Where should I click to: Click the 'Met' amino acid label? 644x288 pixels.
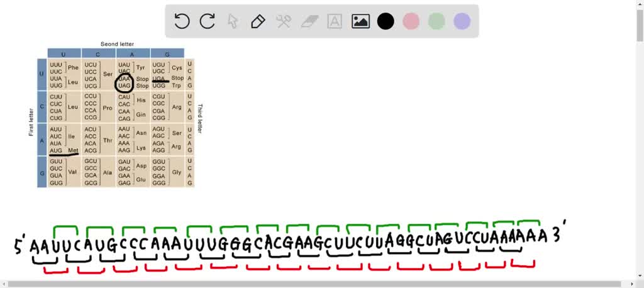(x=73, y=150)
